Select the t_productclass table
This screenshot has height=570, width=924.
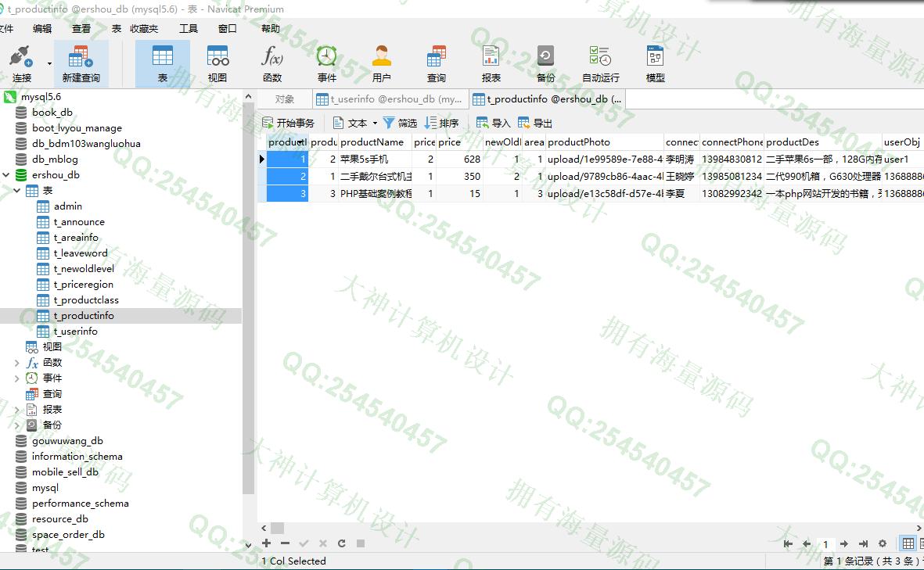(x=86, y=300)
